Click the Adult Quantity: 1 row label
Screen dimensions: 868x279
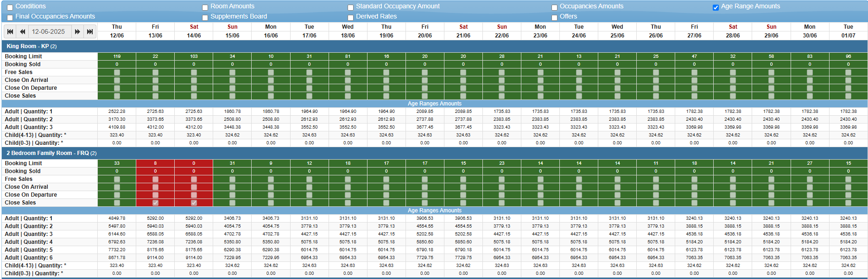click(28, 111)
